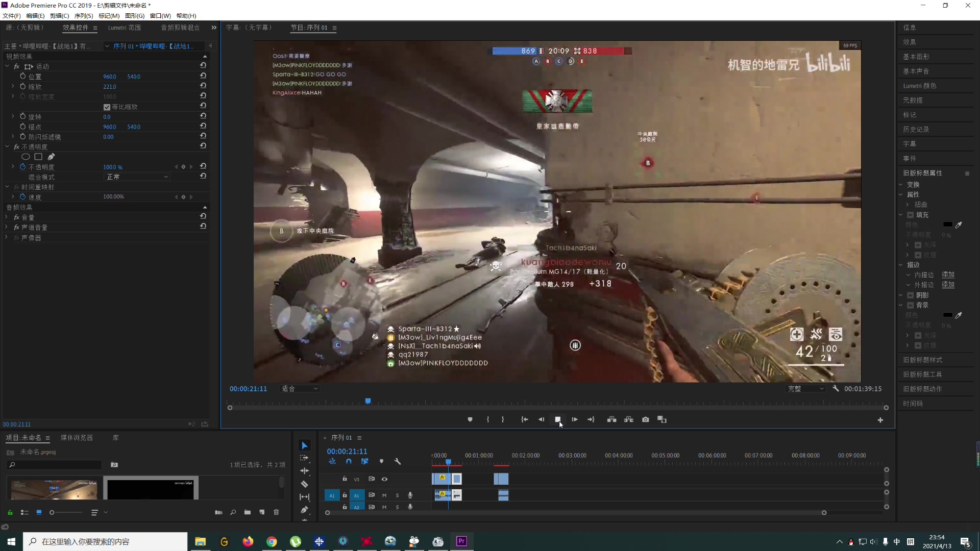Toggle V3 track output eye
The width and height of the screenshot is (980, 551).
tap(385, 479)
